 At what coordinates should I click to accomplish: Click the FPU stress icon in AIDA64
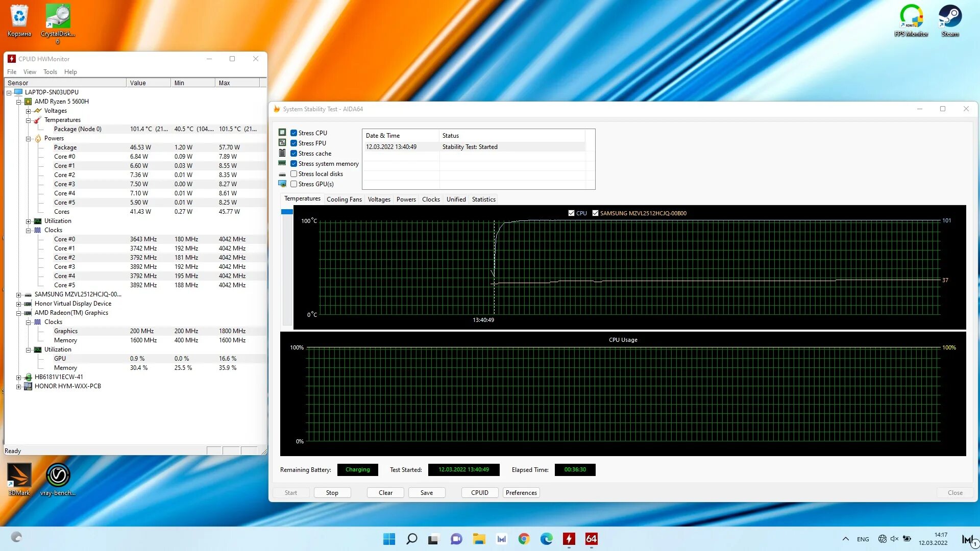coord(282,142)
